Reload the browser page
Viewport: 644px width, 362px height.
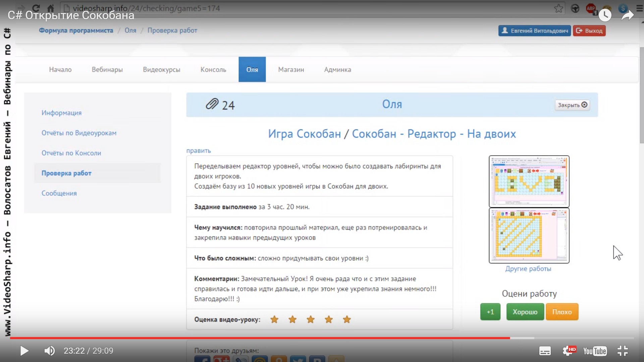point(36,8)
